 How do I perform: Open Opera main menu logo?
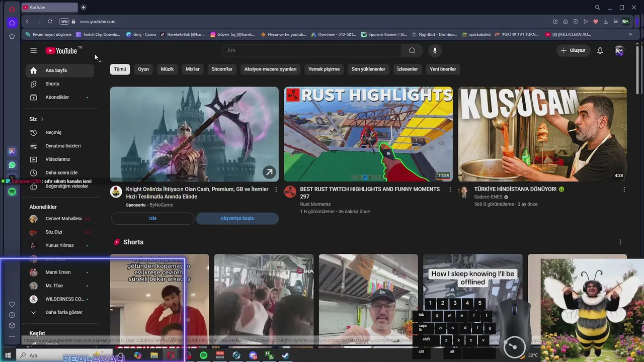[x=12, y=9]
